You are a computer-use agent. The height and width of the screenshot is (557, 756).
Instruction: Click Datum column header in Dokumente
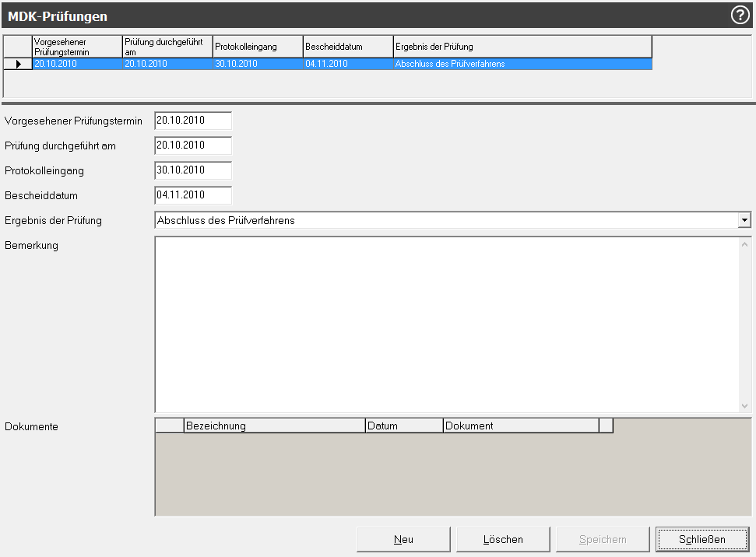point(403,426)
